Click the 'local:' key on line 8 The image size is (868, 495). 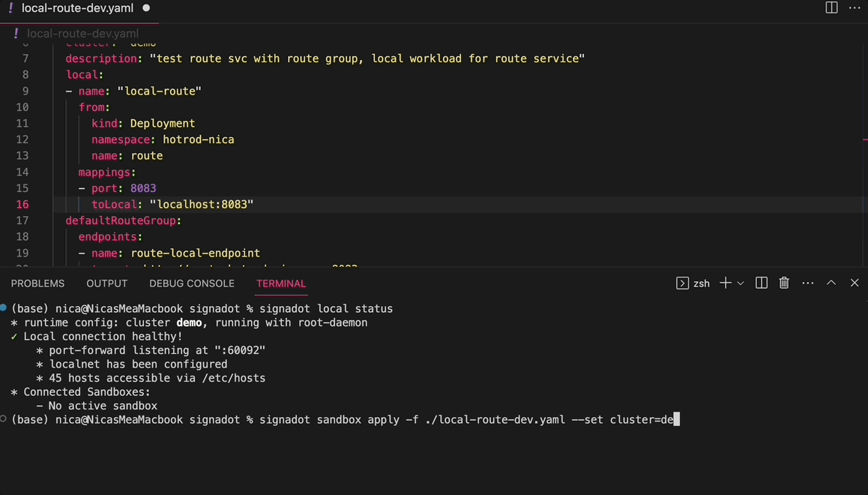(85, 75)
